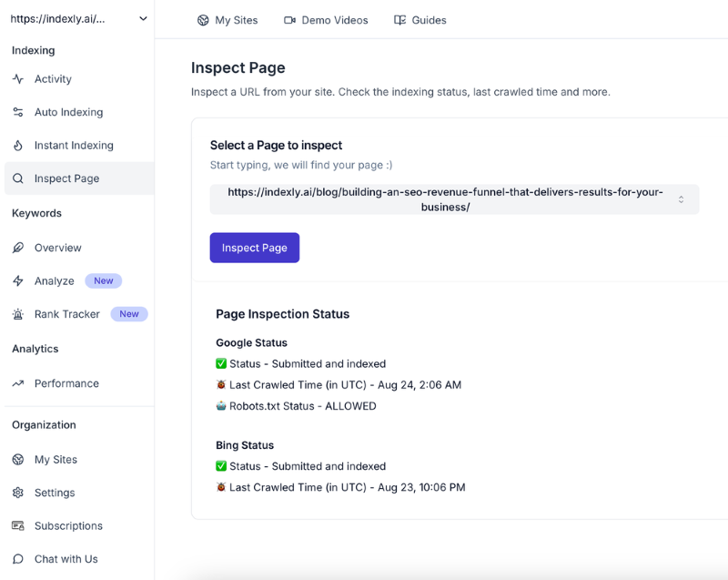Click the Rank Tracker siren icon
The image size is (728, 580).
[x=18, y=314]
